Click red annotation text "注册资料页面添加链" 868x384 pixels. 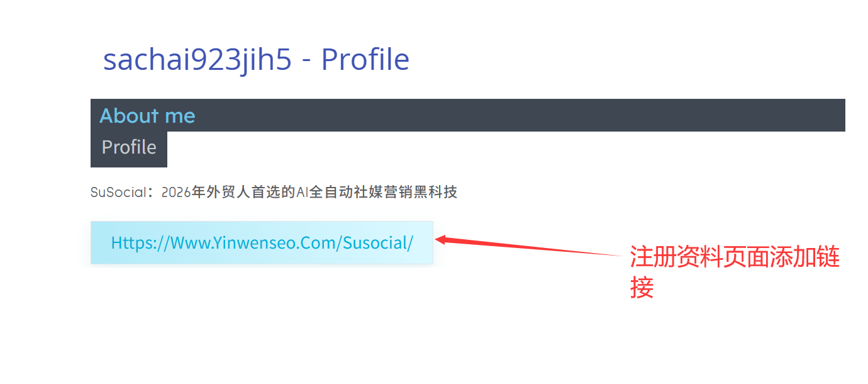pos(735,257)
